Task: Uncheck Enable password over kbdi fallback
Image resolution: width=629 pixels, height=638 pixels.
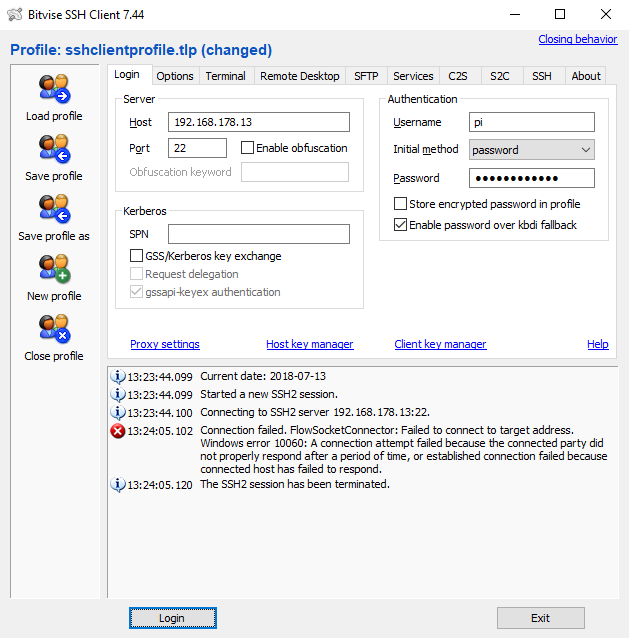Action: [400, 225]
